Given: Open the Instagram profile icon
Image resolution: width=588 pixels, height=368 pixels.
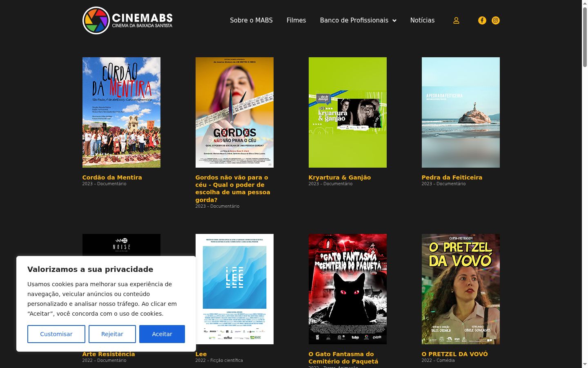Looking at the screenshot, I should pyautogui.click(x=496, y=20).
